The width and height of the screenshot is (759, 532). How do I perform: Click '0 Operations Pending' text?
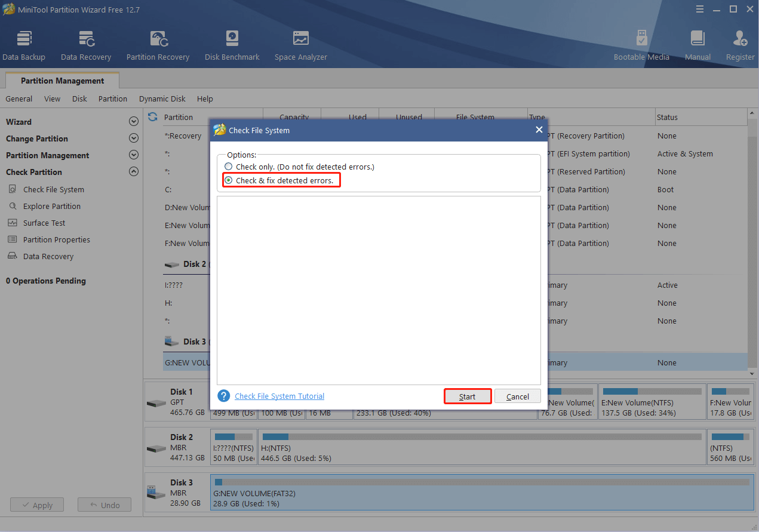click(x=46, y=281)
